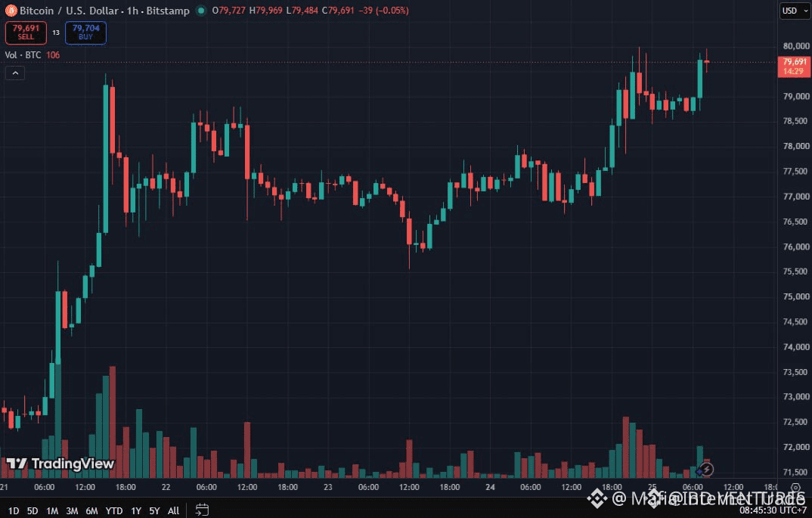
Task: Click the 75,000 price axis label
Action: click(796, 297)
